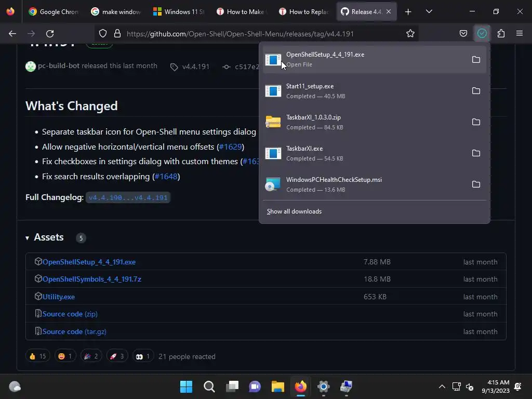The height and width of the screenshot is (399, 532).
Task: Open Task View on taskbar
Action: point(232,387)
